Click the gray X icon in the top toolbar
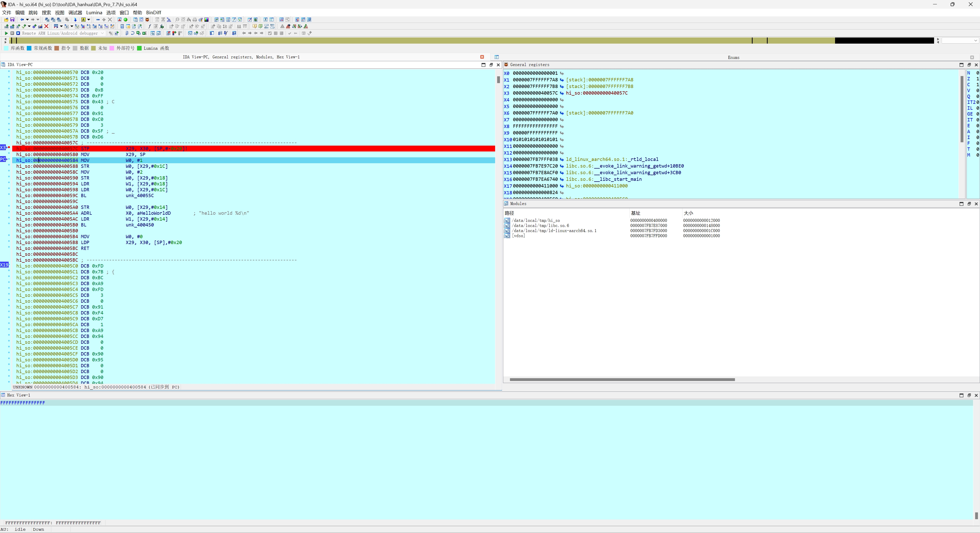This screenshot has width=980, height=533. pos(110,20)
